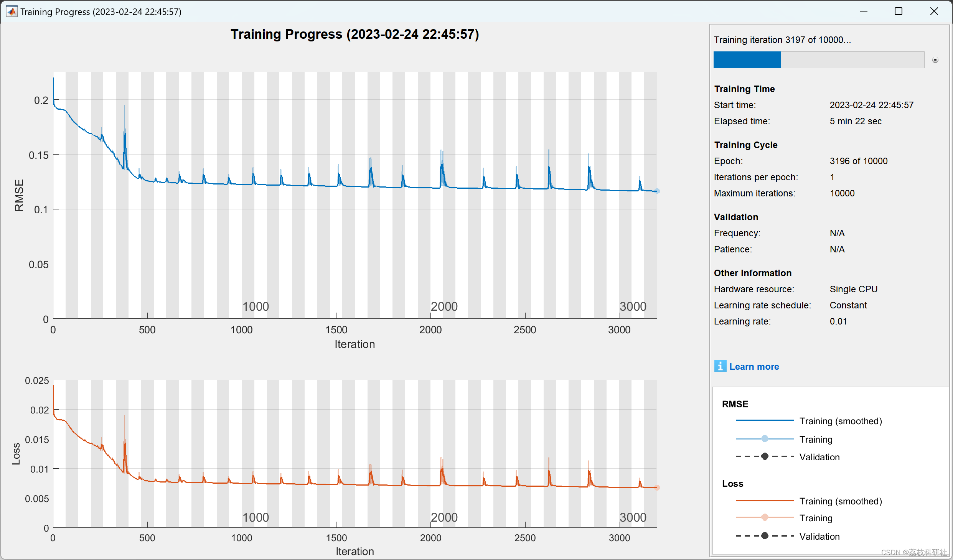This screenshot has width=953, height=560.
Task: Click the Training Progress plot title
Action: pos(354,34)
